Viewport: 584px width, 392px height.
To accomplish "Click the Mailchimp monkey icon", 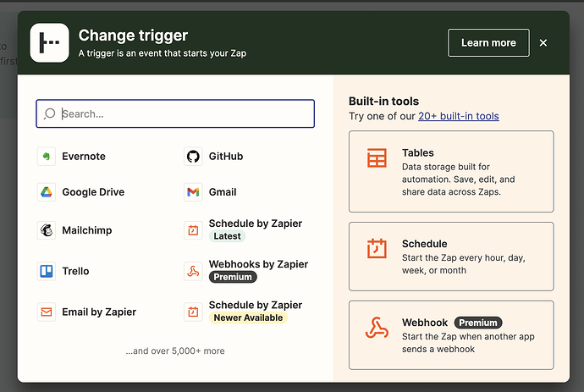I will click(x=47, y=230).
